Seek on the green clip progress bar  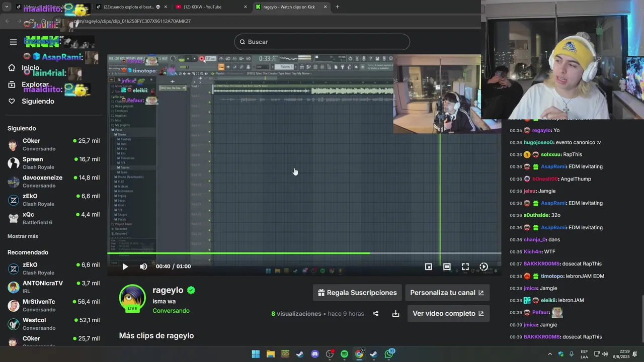tap(304, 253)
